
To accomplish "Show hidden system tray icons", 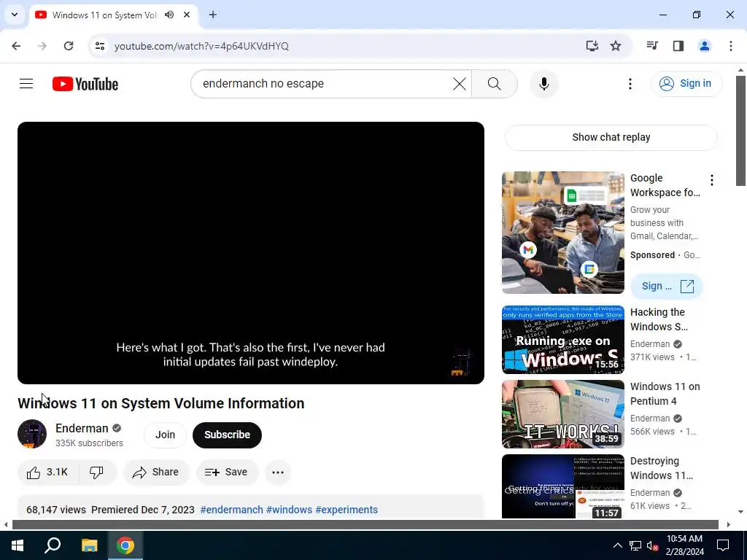I will (617, 545).
